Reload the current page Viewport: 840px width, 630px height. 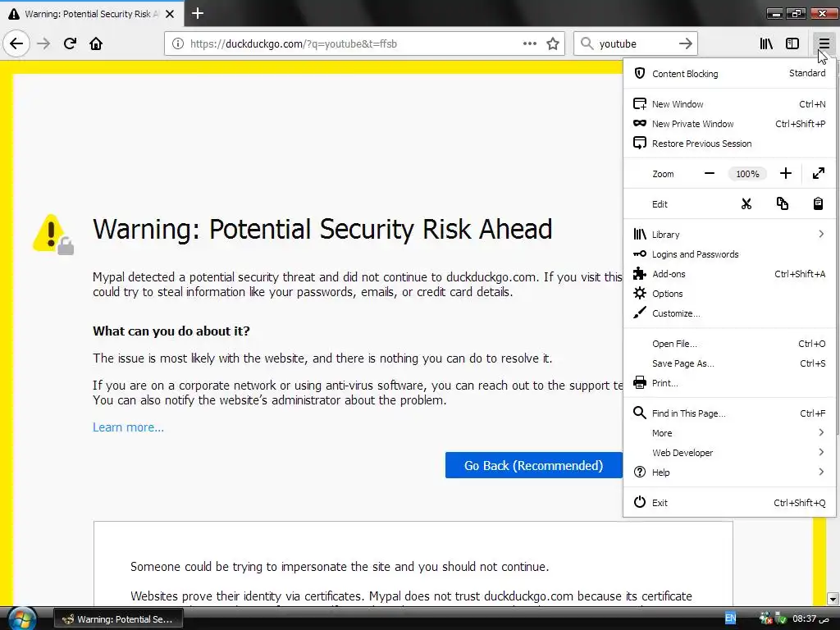tap(70, 43)
